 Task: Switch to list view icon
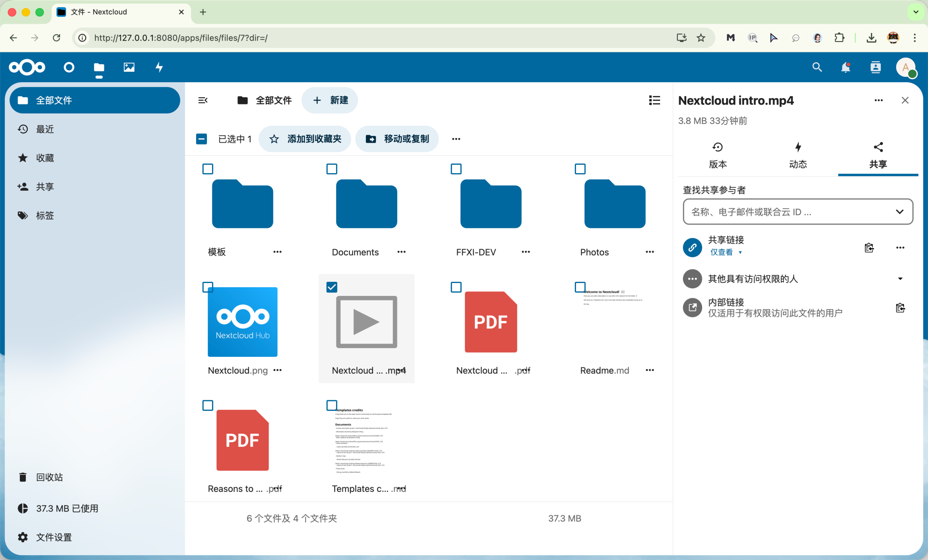655,100
